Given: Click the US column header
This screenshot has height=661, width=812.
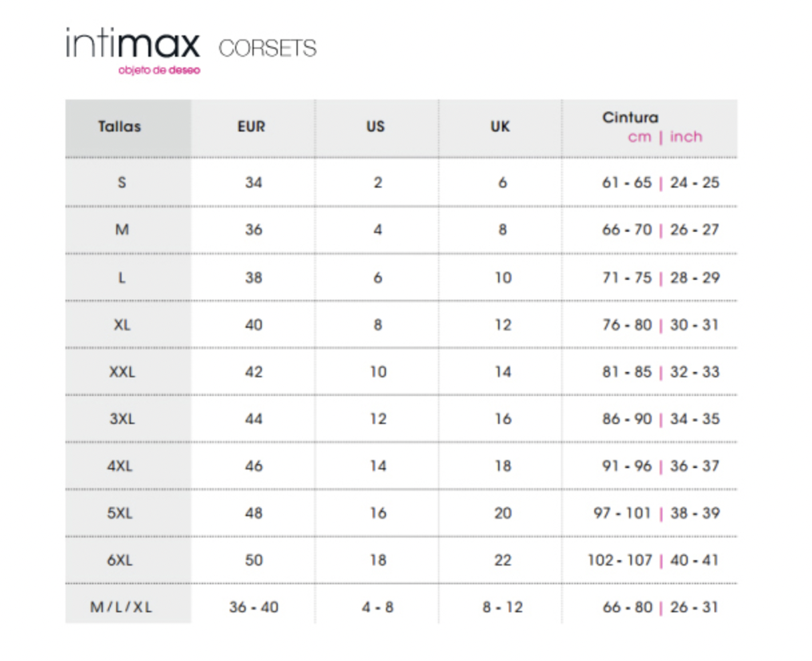Looking at the screenshot, I should tap(376, 126).
